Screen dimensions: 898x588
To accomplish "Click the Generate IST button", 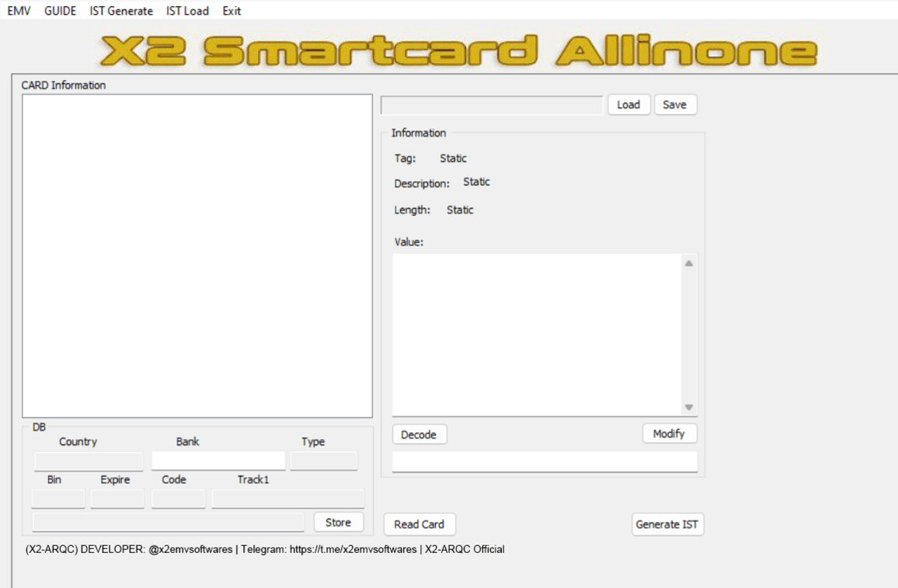I will (667, 524).
